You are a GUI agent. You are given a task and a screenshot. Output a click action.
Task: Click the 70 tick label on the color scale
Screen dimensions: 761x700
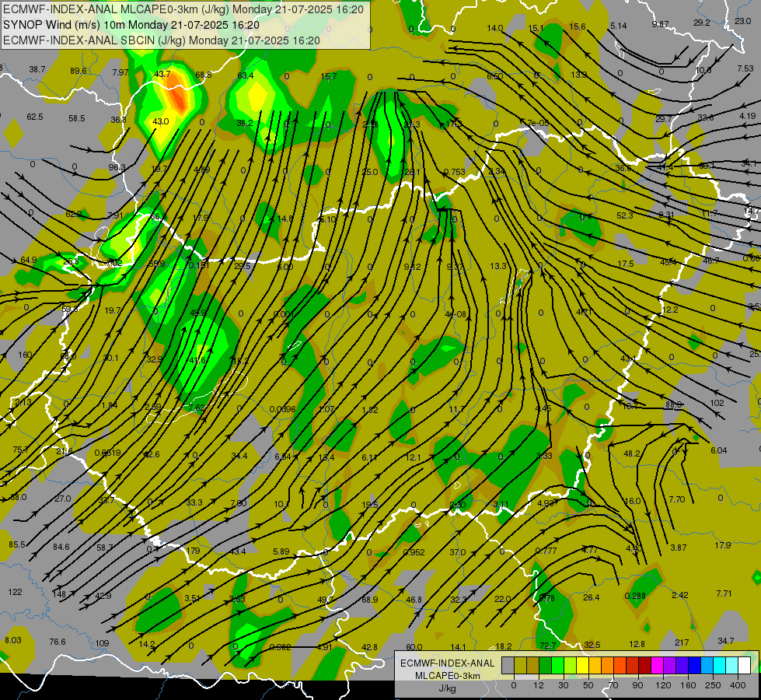(x=613, y=685)
